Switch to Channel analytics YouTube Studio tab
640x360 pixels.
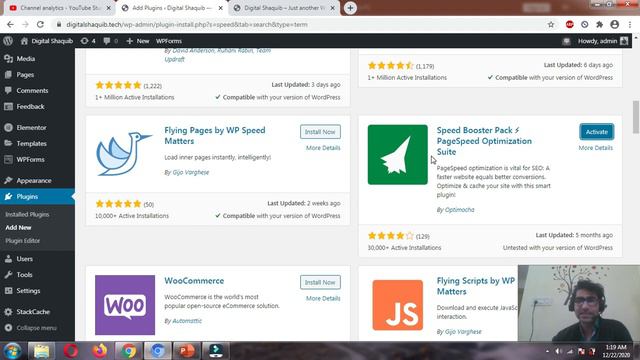[x=60, y=8]
